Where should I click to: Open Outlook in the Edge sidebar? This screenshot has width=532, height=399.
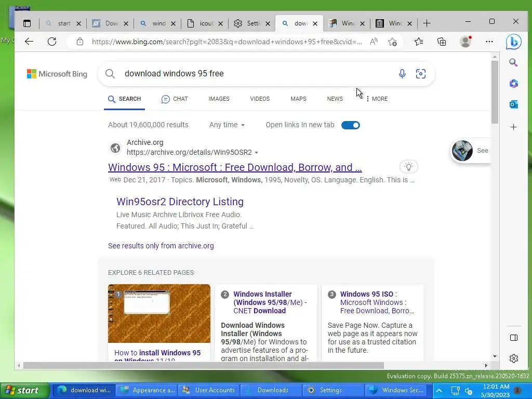pos(513,104)
